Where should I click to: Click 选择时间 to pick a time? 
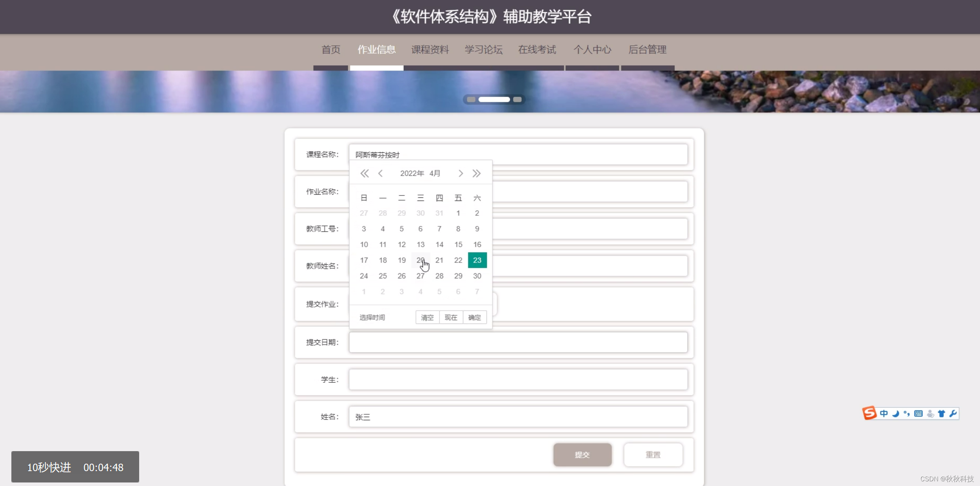click(372, 317)
